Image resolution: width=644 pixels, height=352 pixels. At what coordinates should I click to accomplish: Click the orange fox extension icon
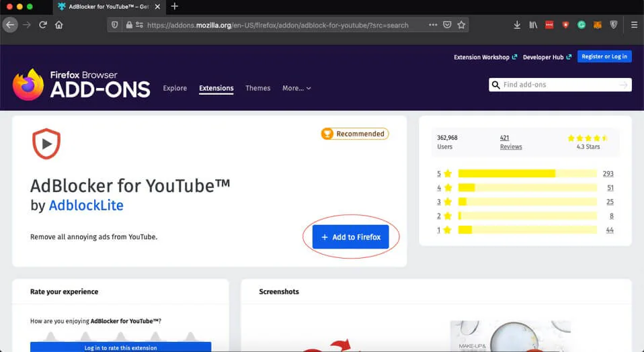click(598, 25)
